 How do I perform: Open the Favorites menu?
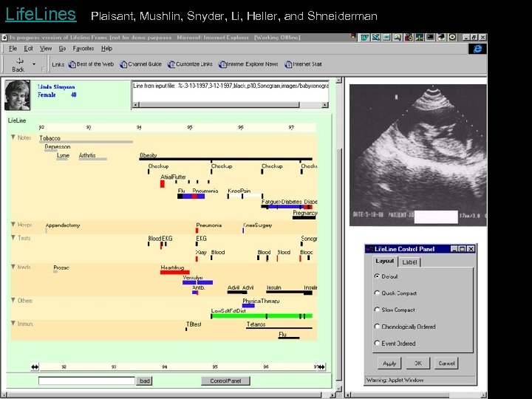point(83,49)
